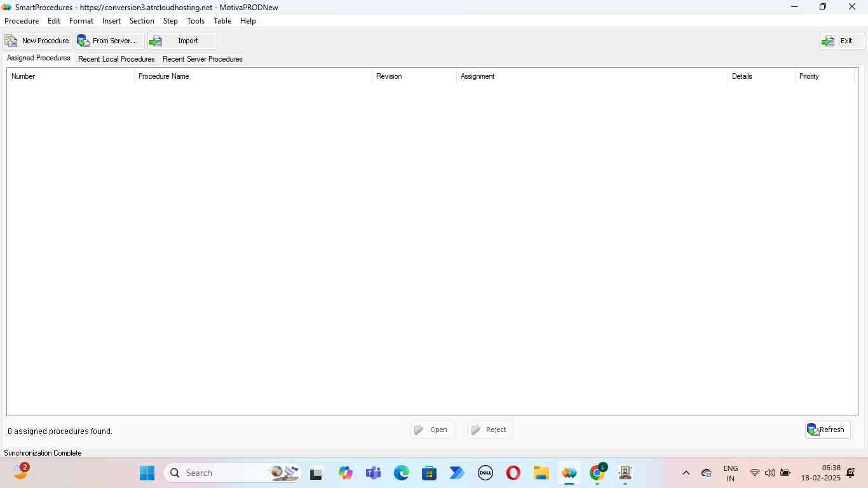Open the Edit menu
The image size is (868, 488).
[54, 21]
